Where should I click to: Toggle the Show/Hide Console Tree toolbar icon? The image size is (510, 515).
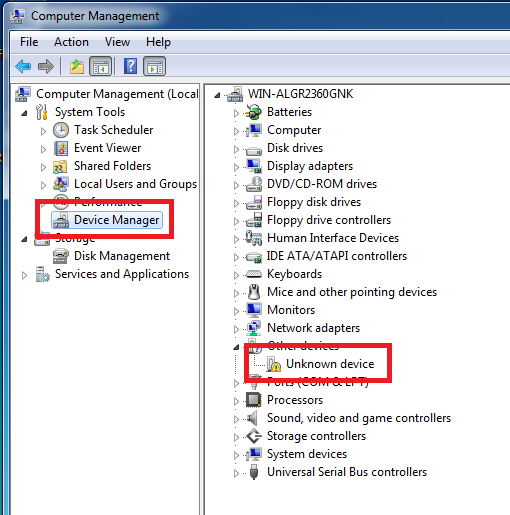click(100, 66)
